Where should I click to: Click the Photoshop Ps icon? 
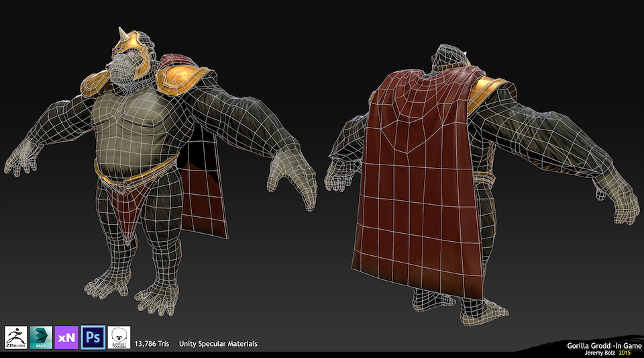pos(93,337)
